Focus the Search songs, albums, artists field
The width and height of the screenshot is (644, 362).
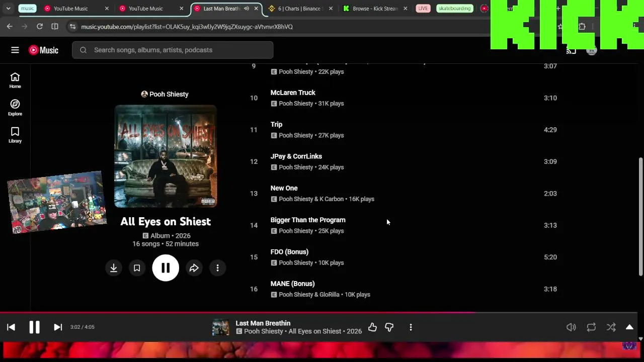(173, 50)
